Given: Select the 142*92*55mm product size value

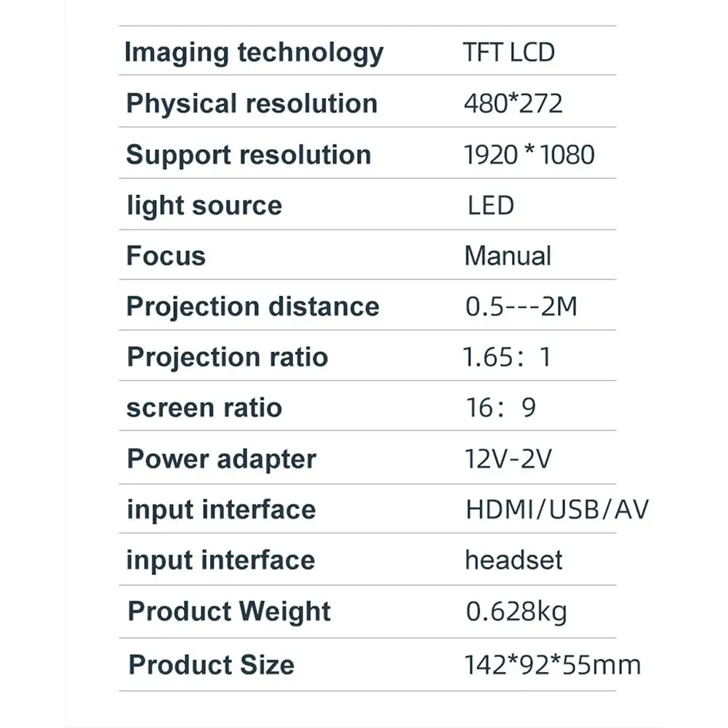Looking at the screenshot, I should click(x=552, y=665).
